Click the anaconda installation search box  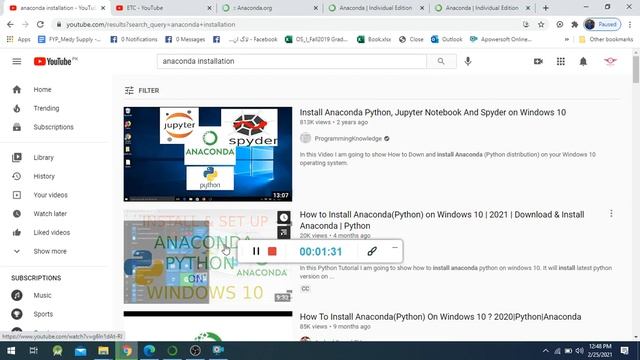(x=292, y=61)
